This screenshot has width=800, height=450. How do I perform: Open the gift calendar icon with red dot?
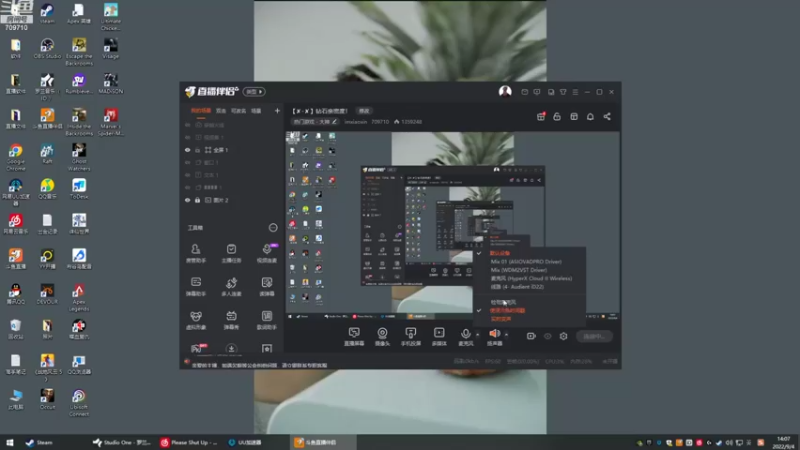541,116
